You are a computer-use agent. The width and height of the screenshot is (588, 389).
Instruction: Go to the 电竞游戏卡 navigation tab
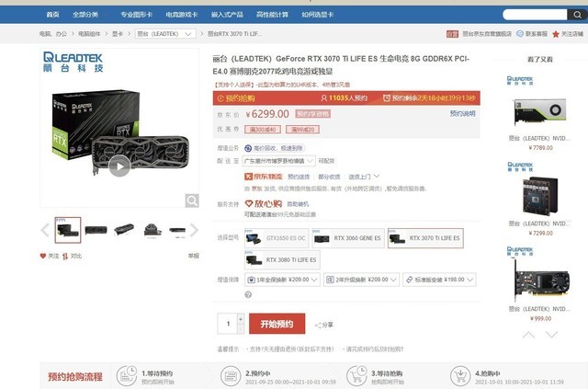pyautogui.click(x=182, y=15)
